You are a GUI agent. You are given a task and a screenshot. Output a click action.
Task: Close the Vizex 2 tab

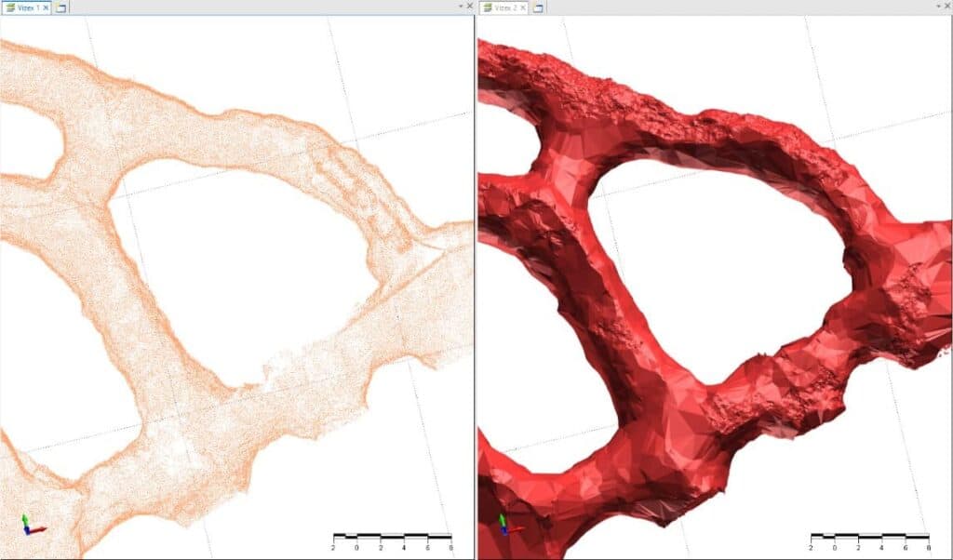523,7
